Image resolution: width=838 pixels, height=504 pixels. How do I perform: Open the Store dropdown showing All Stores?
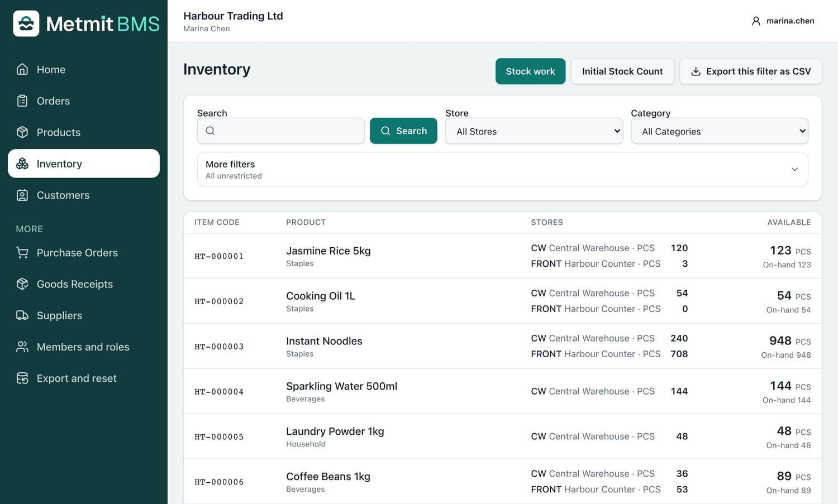534,131
